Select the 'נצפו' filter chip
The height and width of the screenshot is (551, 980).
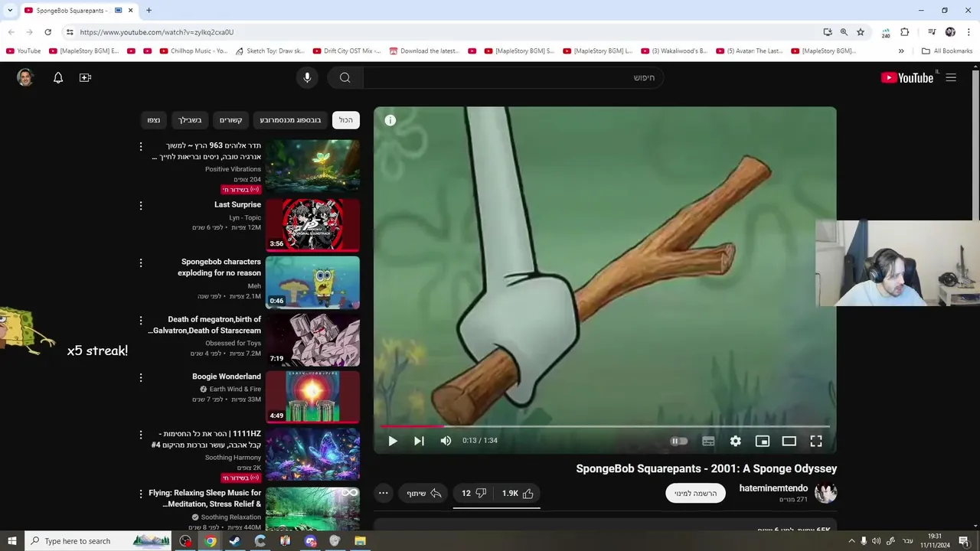[154, 120]
